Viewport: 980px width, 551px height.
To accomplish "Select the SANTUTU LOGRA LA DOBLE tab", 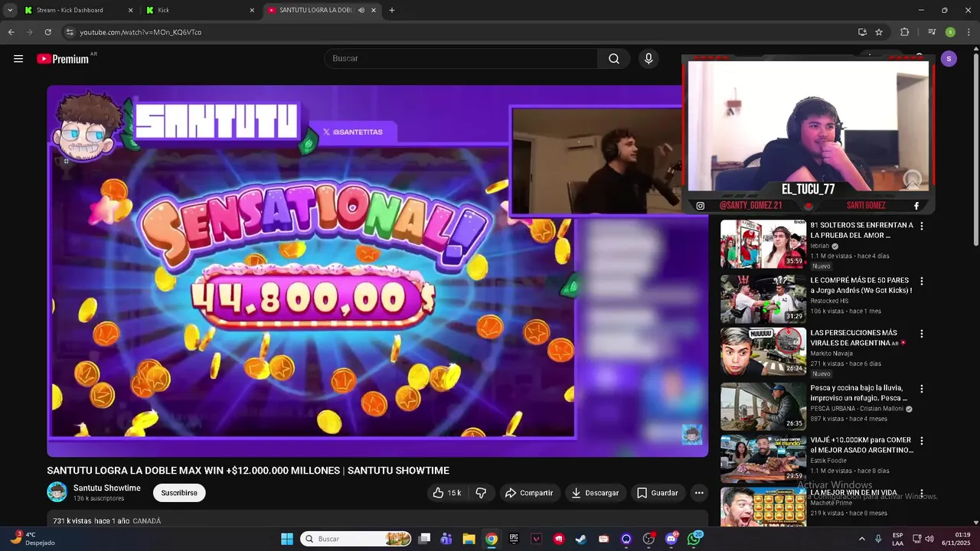I will pyautogui.click(x=315, y=10).
